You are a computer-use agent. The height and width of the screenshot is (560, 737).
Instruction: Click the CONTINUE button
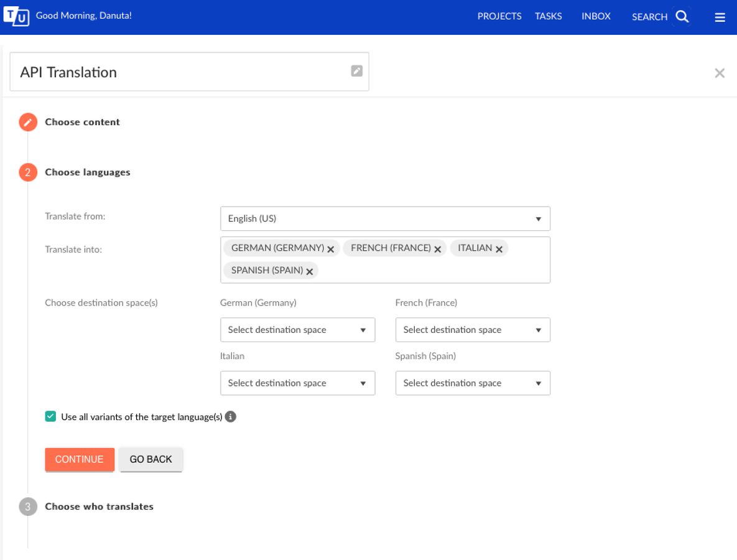80,459
